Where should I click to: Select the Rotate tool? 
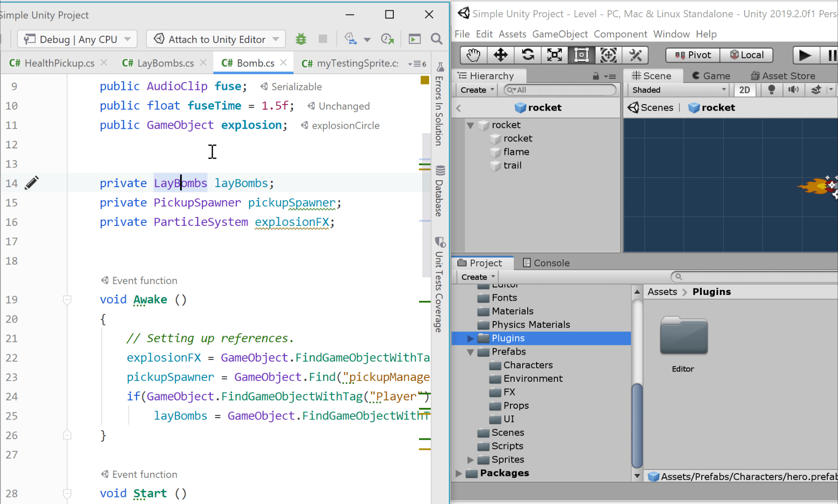[528, 55]
